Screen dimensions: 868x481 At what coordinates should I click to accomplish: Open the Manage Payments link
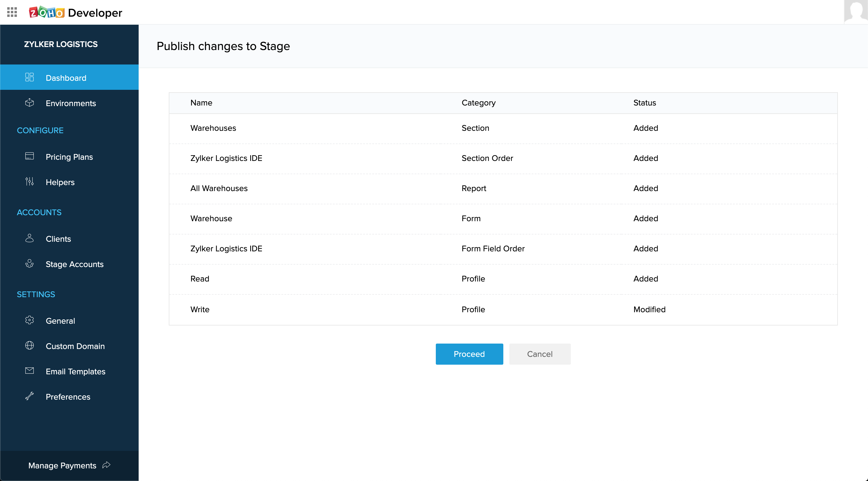tap(62, 466)
